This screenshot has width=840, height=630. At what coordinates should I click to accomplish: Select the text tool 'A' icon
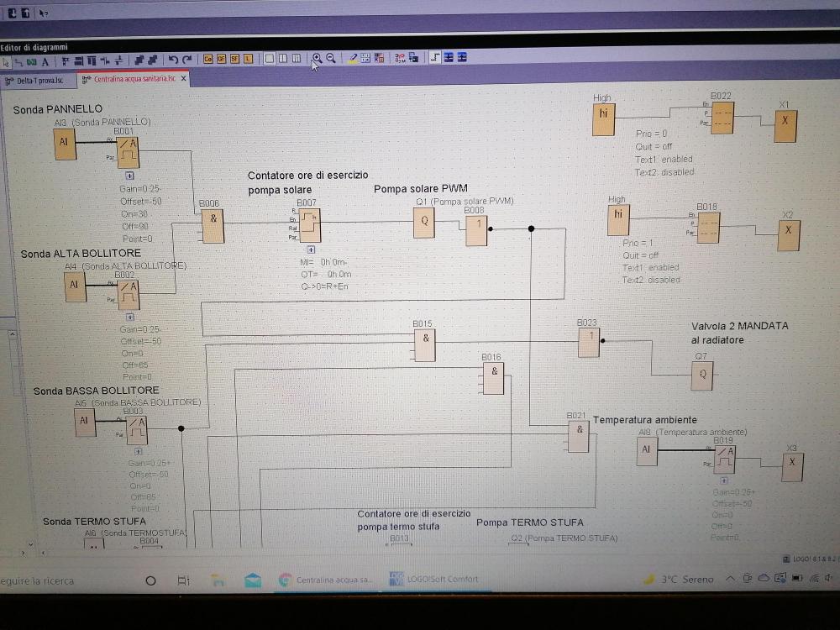45,60
